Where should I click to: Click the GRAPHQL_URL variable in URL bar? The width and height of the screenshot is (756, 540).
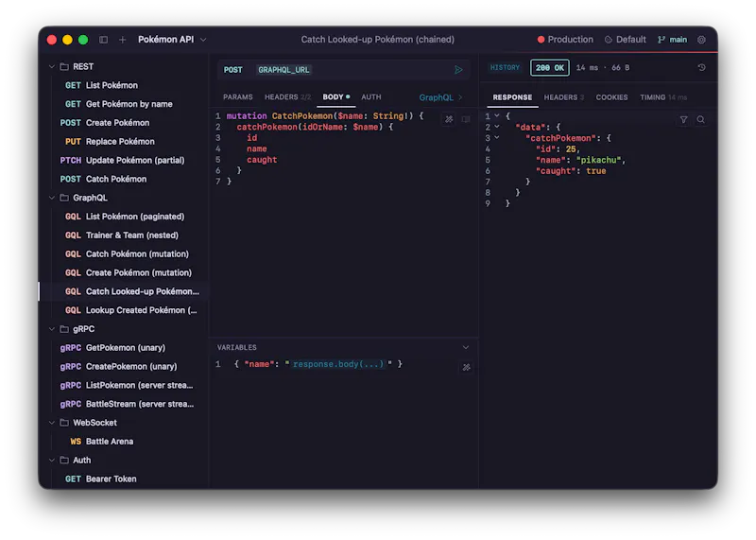coord(283,70)
